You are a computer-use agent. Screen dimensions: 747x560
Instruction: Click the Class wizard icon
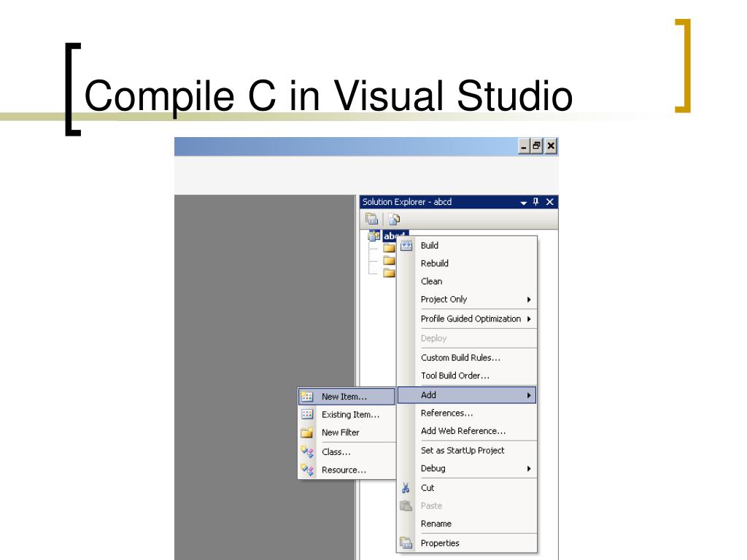pos(307,452)
